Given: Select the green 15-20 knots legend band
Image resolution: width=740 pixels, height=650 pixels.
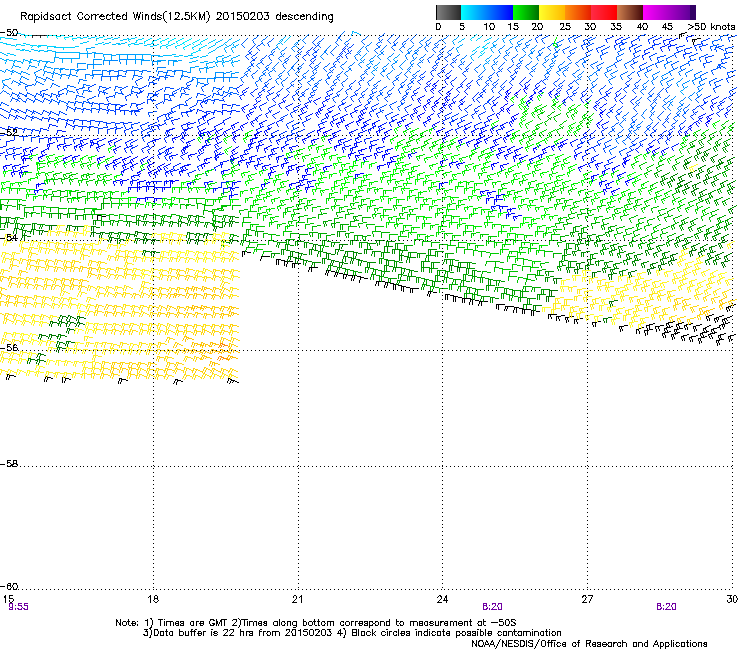Looking at the screenshot, I should [526, 12].
